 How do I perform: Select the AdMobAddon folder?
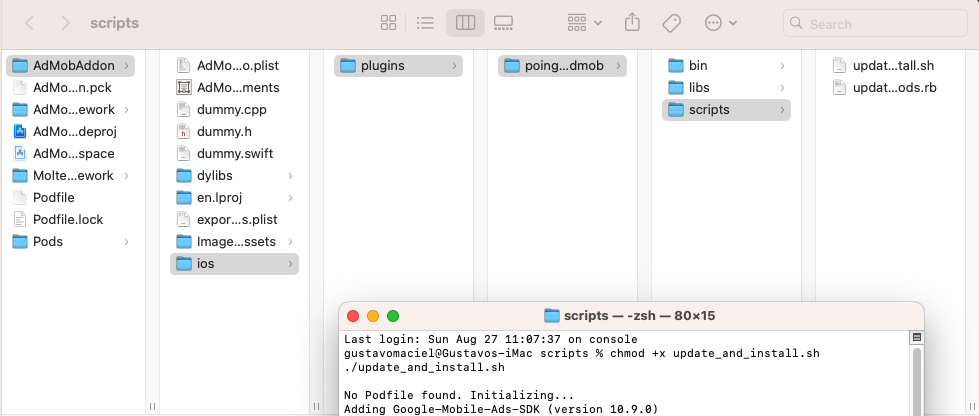tap(71, 66)
